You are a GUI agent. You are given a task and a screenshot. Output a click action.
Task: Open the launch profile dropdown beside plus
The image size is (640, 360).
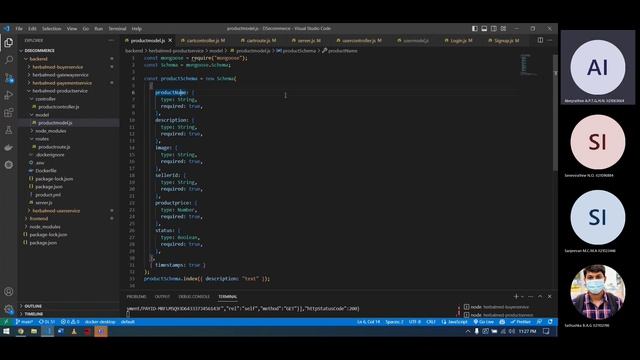pos(522,296)
